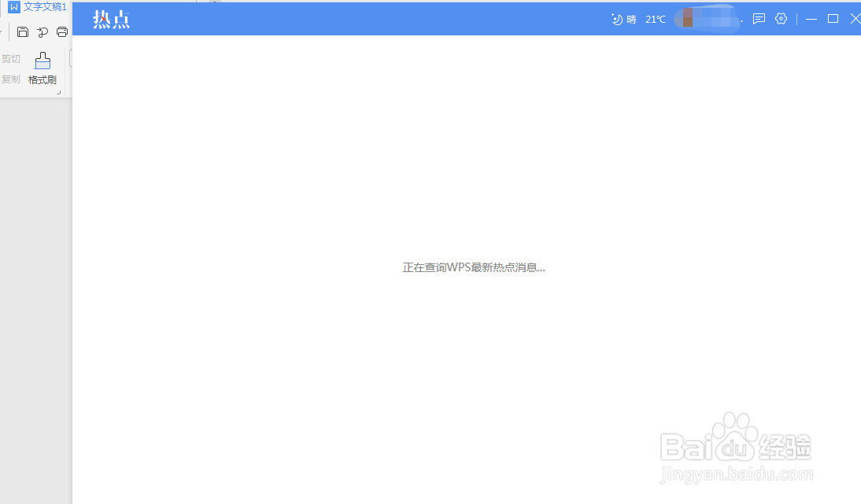861x504 pixels.
Task: Minimize the 热点 window
Action: pyautogui.click(x=811, y=19)
